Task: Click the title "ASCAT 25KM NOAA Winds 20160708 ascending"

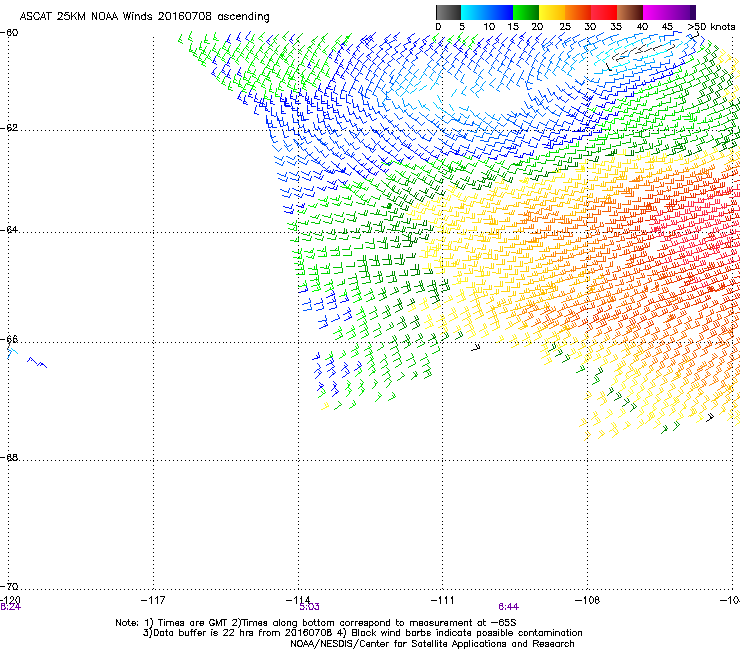Action: click(144, 16)
